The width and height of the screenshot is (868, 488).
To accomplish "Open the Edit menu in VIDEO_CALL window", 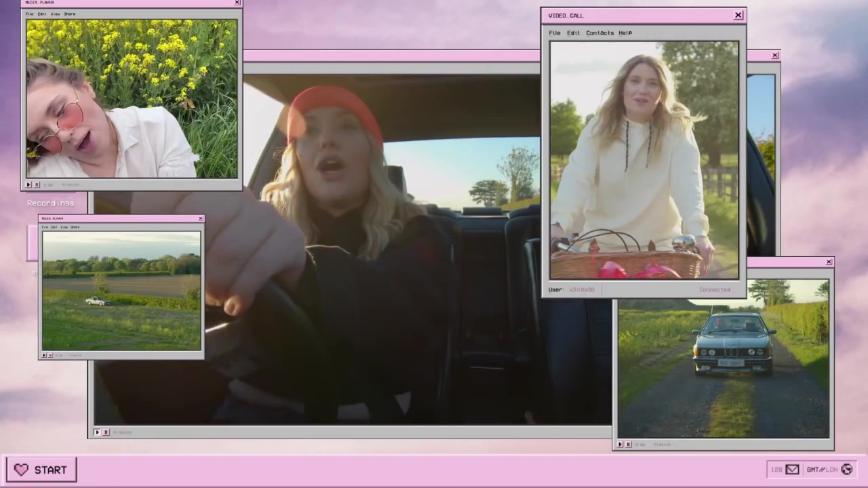I will pyautogui.click(x=573, y=33).
